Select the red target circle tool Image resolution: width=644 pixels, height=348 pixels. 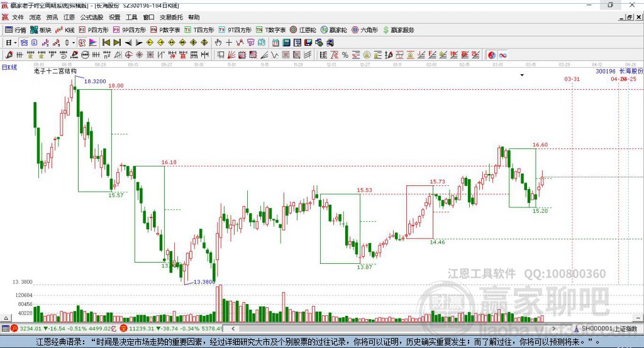coord(128,55)
